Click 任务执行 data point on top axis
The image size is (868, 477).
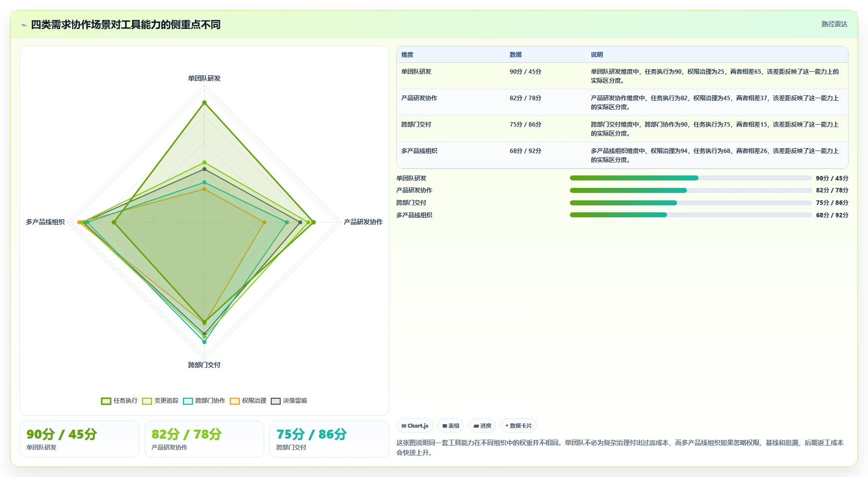click(204, 103)
